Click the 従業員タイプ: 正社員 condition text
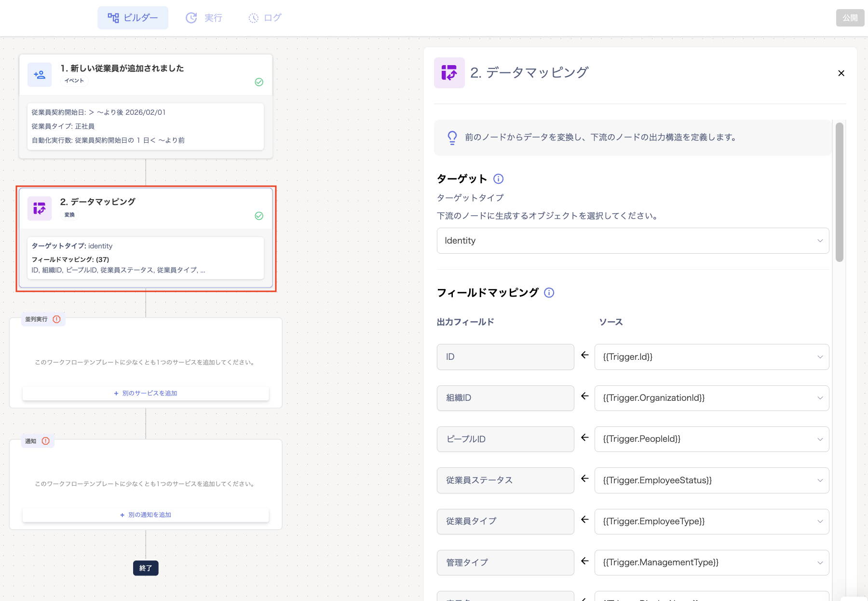The width and height of the screenshot is (868, 601). click(x=63, y=126)
